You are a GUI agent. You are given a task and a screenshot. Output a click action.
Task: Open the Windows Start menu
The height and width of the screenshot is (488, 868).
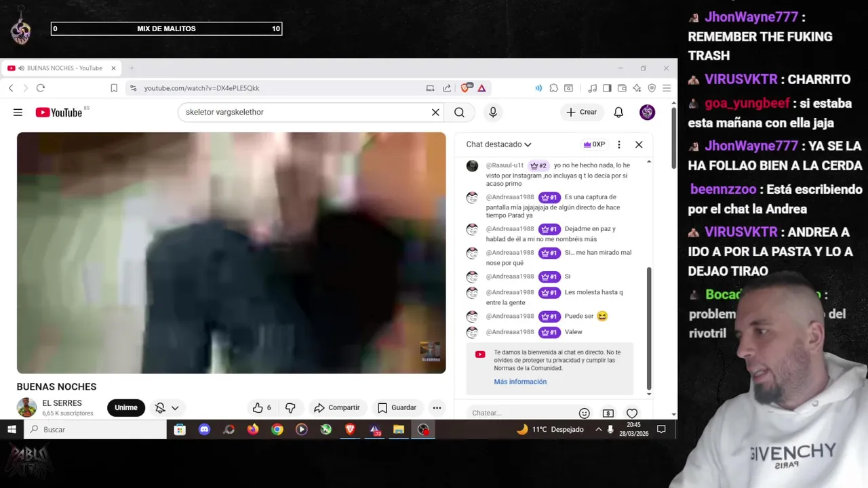coord(12,429)
